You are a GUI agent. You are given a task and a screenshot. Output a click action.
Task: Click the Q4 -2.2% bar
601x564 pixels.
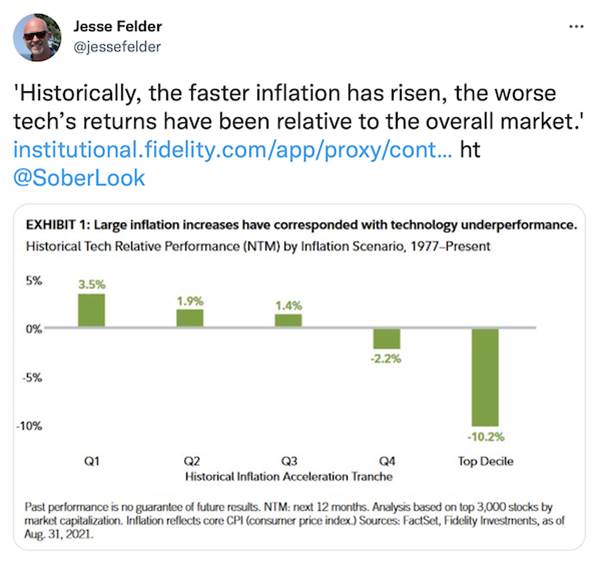387,338
